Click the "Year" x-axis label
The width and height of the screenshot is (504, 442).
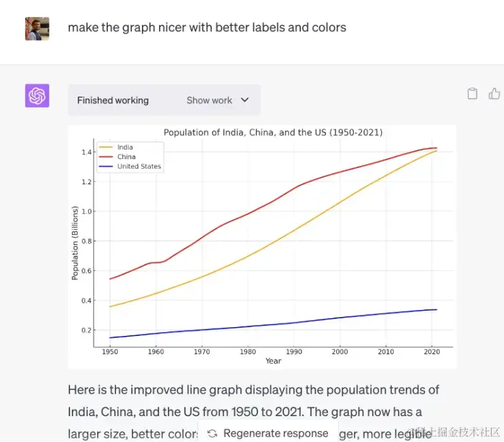273,361
